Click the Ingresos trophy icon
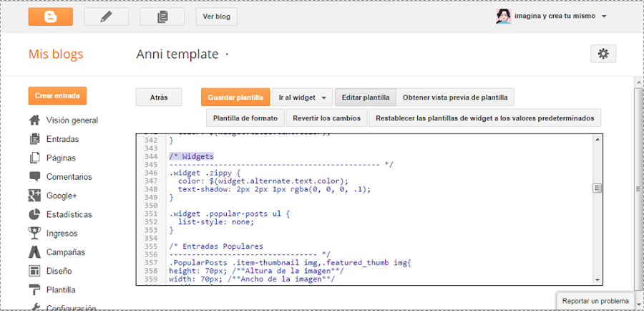The image size is (644, 311). coord(34,233)
